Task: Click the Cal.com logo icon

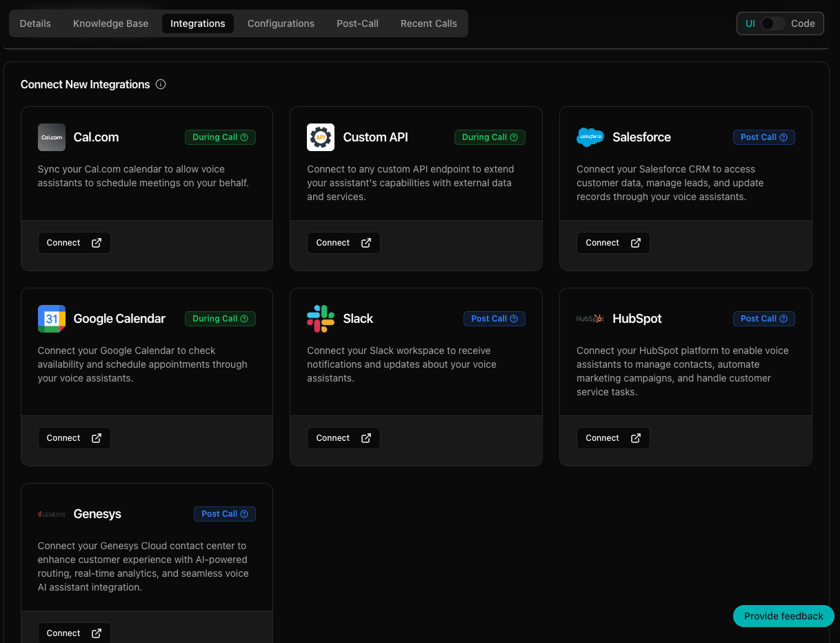Action: tap(52, 137)
